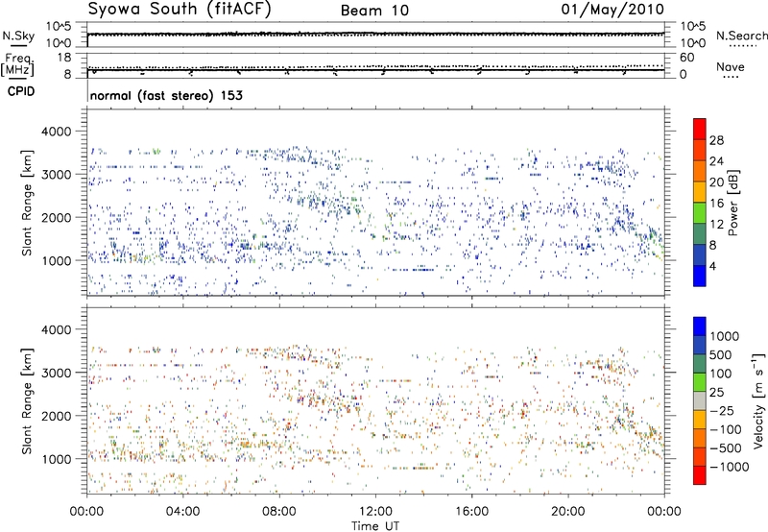Pick the light green 25–100 Velocity segment
Viewport: 768px width, 532px height.
700,382
